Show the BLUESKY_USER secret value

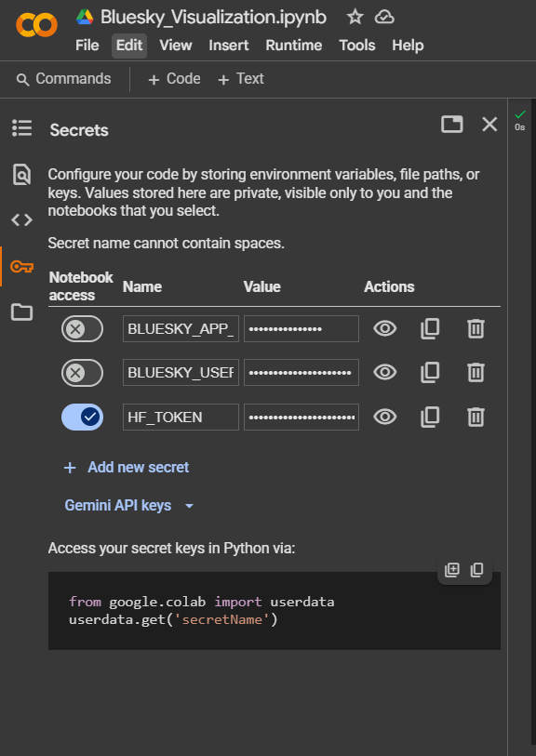pyautogui.click(x=385, y=373)
